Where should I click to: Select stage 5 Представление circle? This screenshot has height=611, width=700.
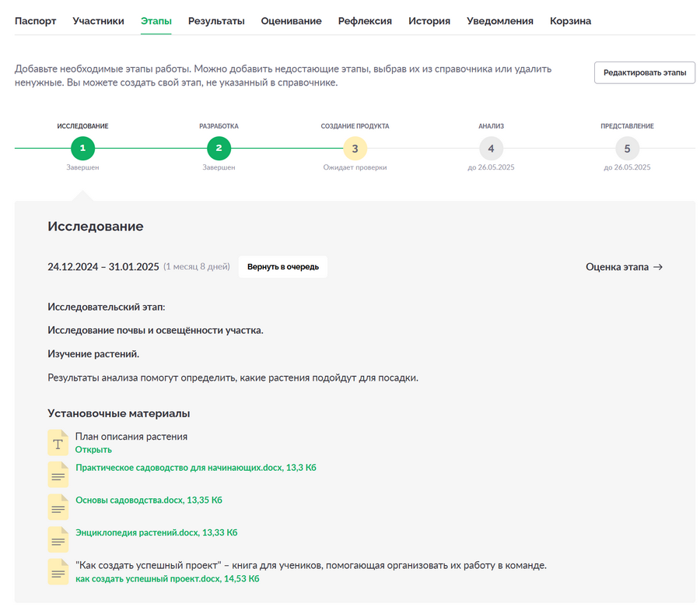click(x=627, y=149)
